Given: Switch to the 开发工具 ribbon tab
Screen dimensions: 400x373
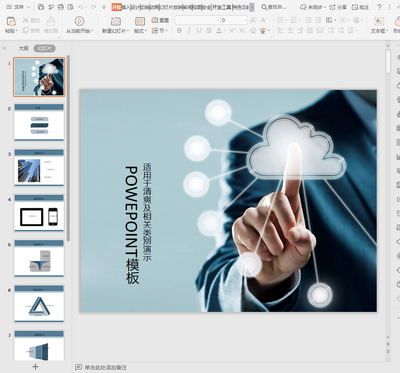Looking at the screenshot, I should [x=222, y=7].
